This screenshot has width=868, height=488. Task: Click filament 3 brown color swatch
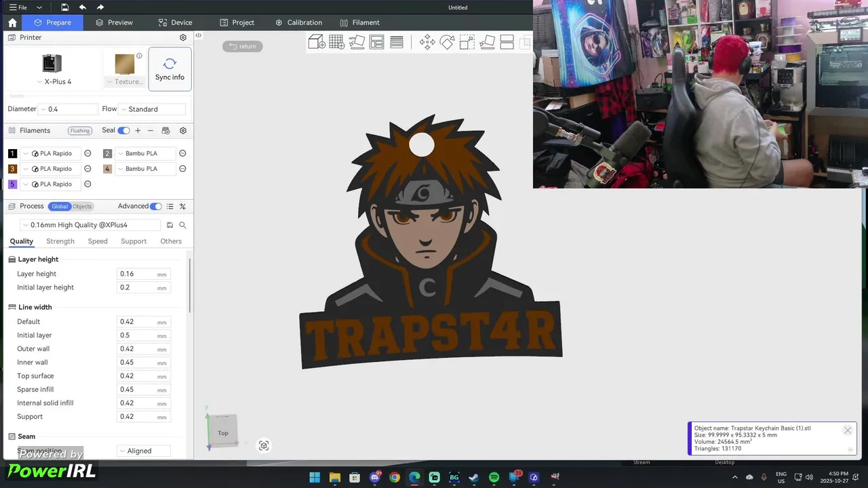tap(12, 169)
